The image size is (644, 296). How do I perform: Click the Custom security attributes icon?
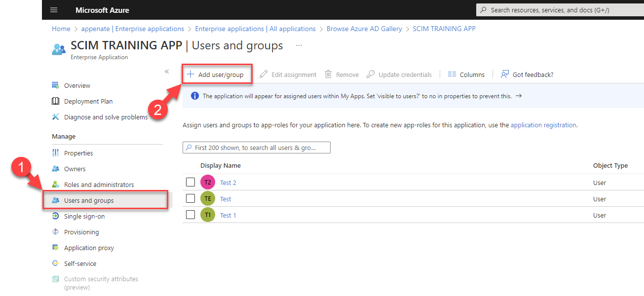[55, 279]
